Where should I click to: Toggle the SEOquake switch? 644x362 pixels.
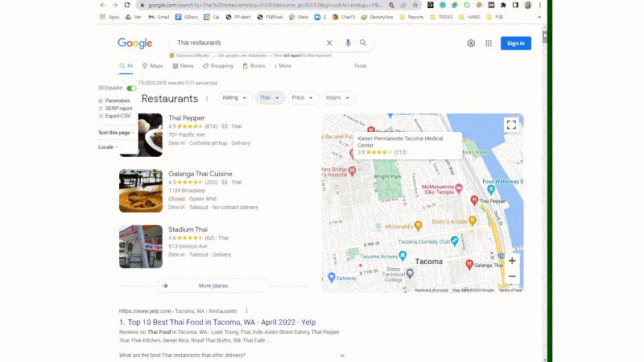point(131,88)
